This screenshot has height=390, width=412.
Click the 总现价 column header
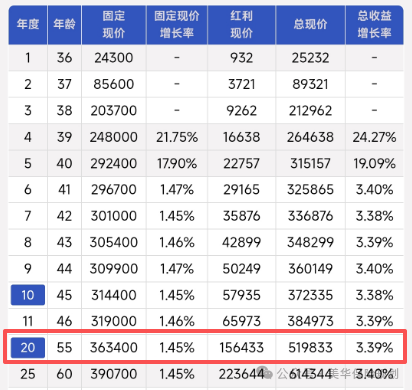click(310, 24)
